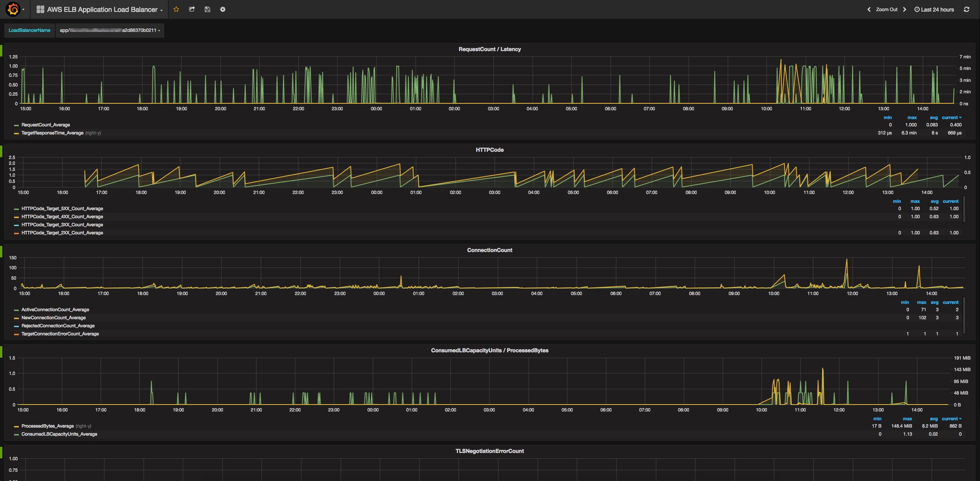Shift time range back with left chevron

click(869, 9)
